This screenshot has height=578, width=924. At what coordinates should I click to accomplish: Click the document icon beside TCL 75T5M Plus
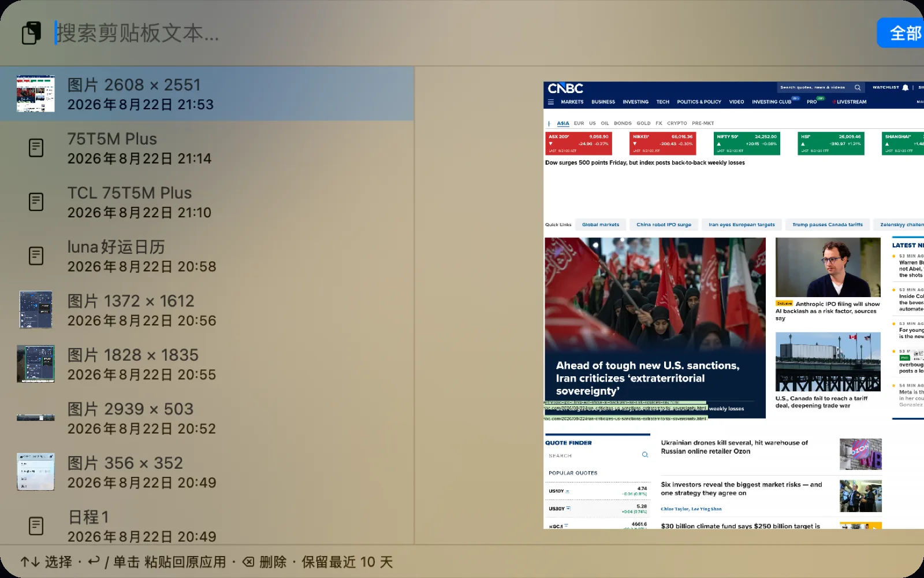(36, 202)
